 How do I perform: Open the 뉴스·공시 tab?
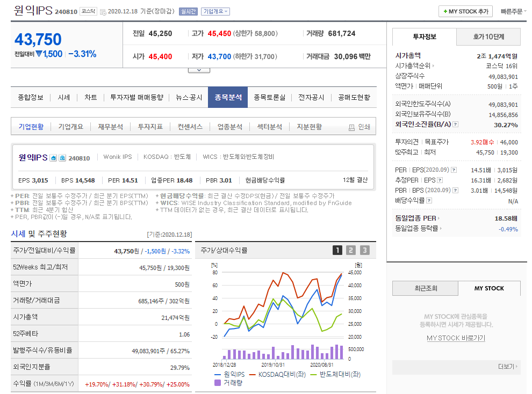(189, 98)
